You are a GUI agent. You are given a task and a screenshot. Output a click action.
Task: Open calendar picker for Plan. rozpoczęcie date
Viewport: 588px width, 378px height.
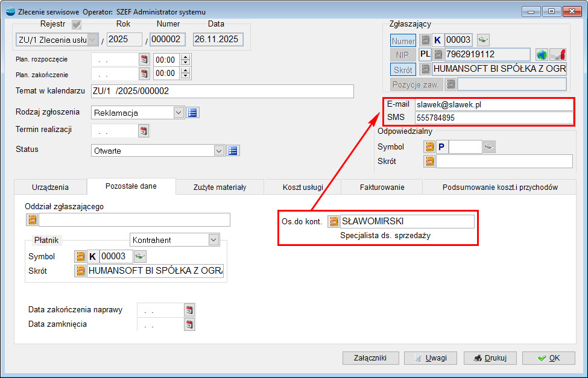144,60
